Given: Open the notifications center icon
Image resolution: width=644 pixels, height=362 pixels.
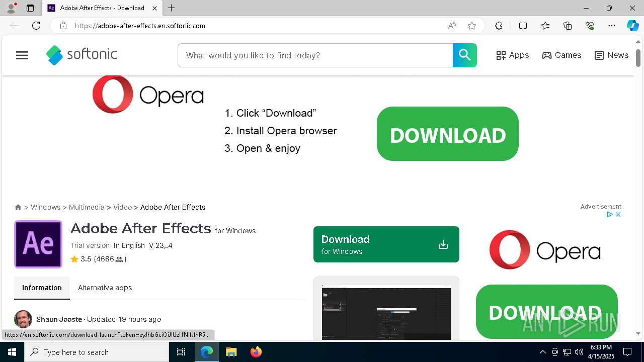Looking at the screenshot, I should [627, 352].
